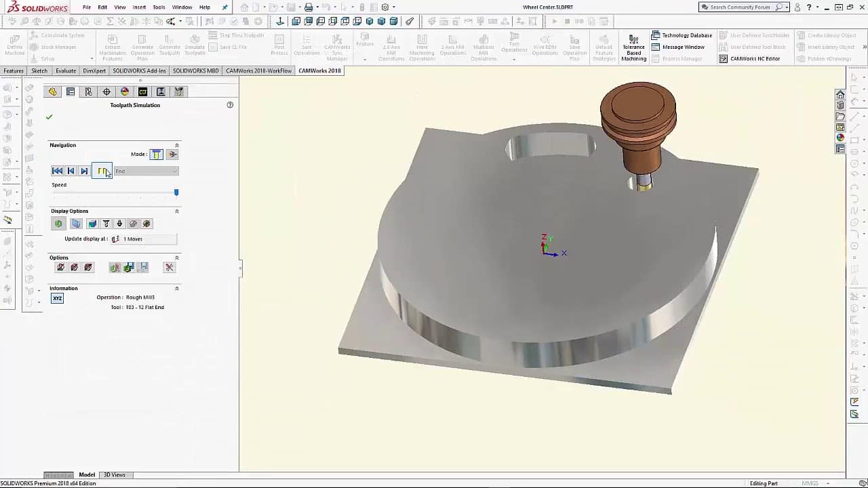
Task: Click first collision option icon in Options
Action: click(60, 268)
